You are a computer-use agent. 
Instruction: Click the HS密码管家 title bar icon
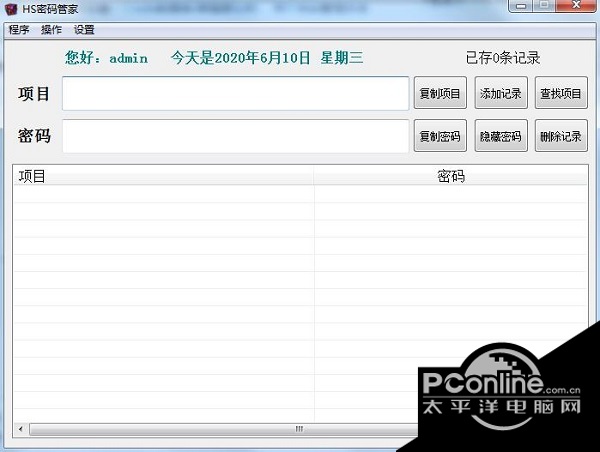point(11,8)
